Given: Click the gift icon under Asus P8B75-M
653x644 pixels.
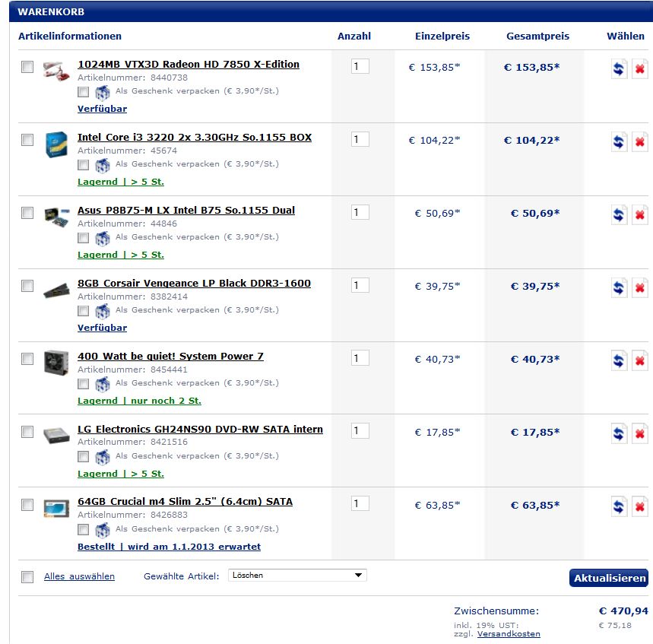Looking at the screenshot, I should pos(103,238).
